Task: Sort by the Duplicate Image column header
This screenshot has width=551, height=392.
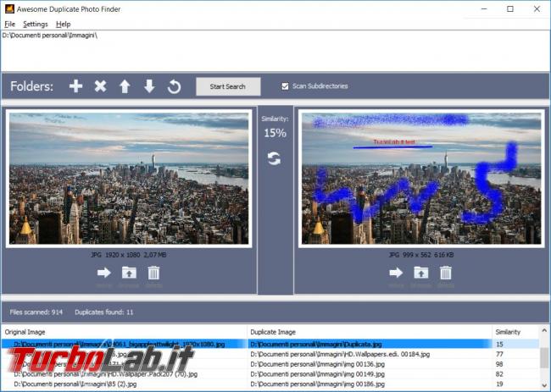Action: click(x=370, y=332)
